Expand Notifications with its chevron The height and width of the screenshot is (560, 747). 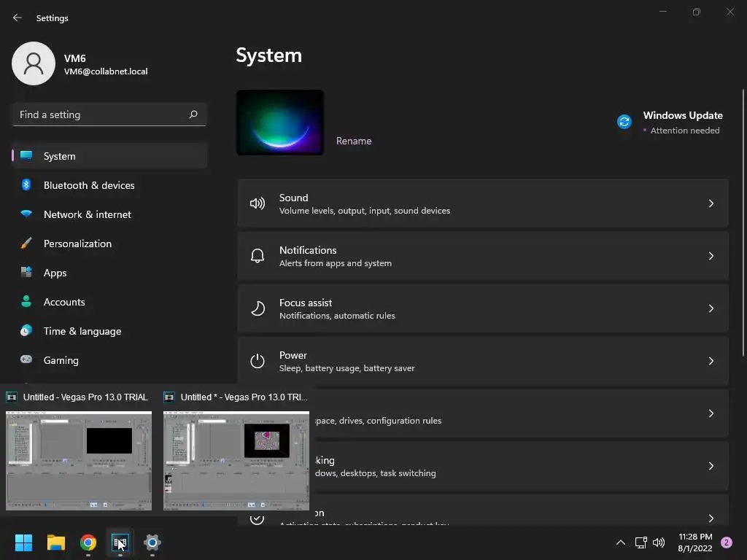(x=711, y=256)
